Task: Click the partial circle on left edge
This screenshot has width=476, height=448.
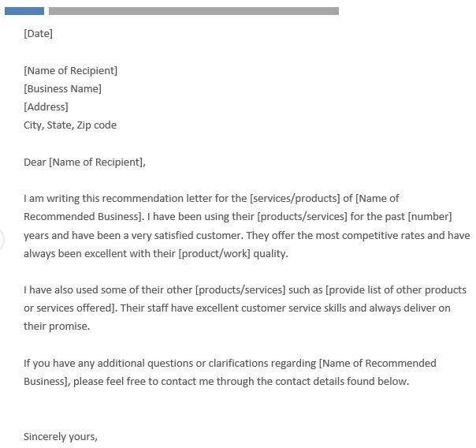Action: 2,239
